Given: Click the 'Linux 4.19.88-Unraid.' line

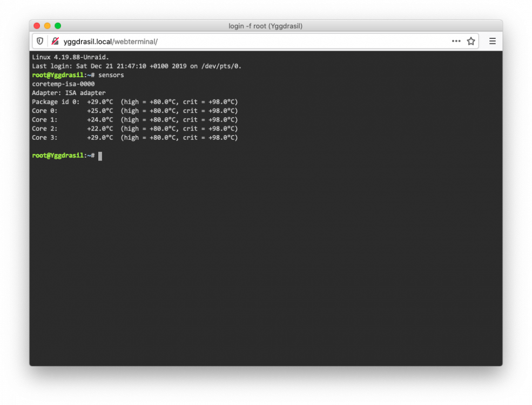Looking at the screenshot, I should (71, 57).
